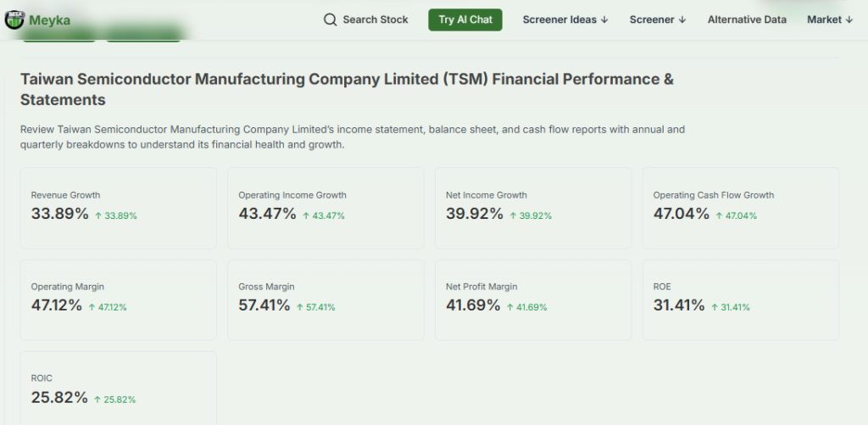Click the green up arrow beside 57.41%

pos(299,308)
